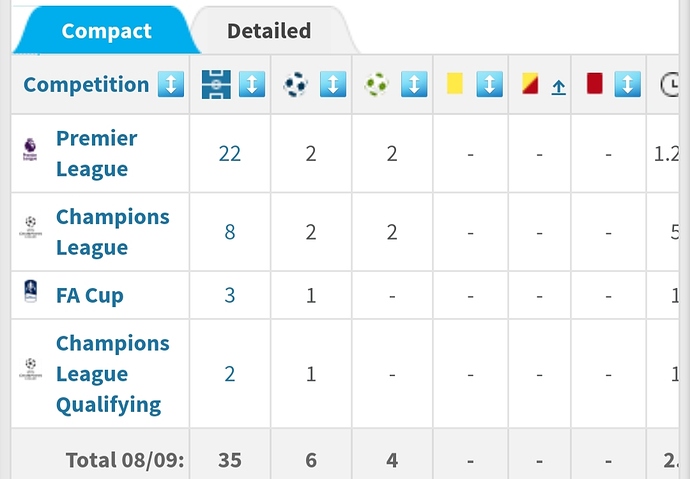The width and height of the screenshot is (690, 479).
Task: Select the Compact tab
Action: tap(106, 31)
